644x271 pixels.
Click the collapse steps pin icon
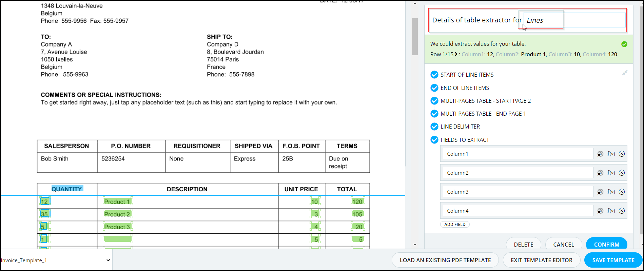(625, 73)
